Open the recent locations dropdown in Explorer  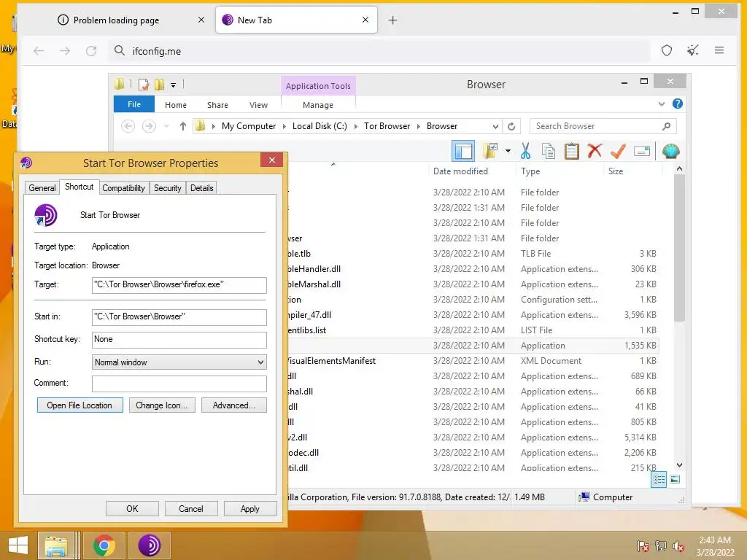pos(167,126)
